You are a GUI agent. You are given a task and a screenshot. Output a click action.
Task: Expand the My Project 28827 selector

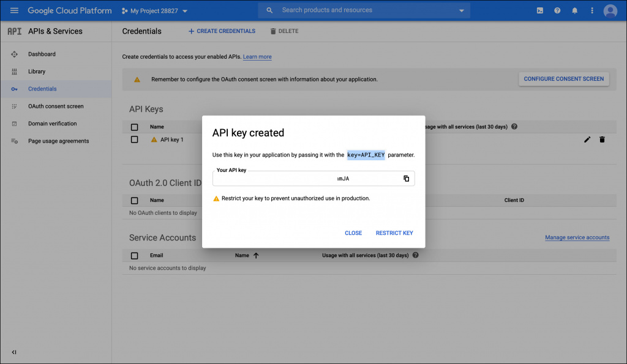pos(155,11)
